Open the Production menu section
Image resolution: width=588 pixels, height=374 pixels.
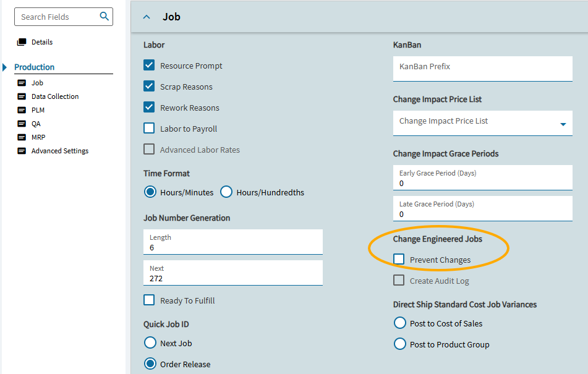(35, 67)
